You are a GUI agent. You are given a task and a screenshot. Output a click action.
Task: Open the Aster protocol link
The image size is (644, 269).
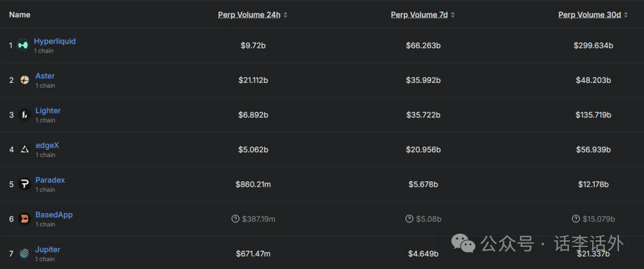pyautogui.click(x=45, y=76)
